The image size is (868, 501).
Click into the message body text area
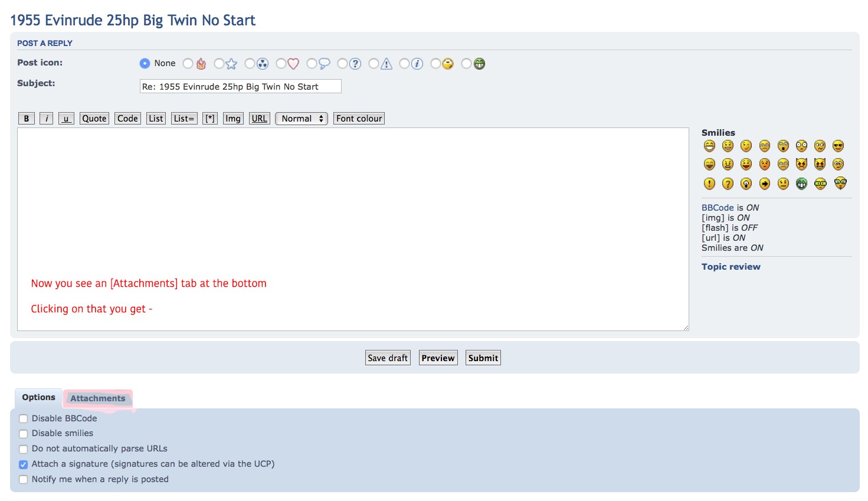coord(353,229)
